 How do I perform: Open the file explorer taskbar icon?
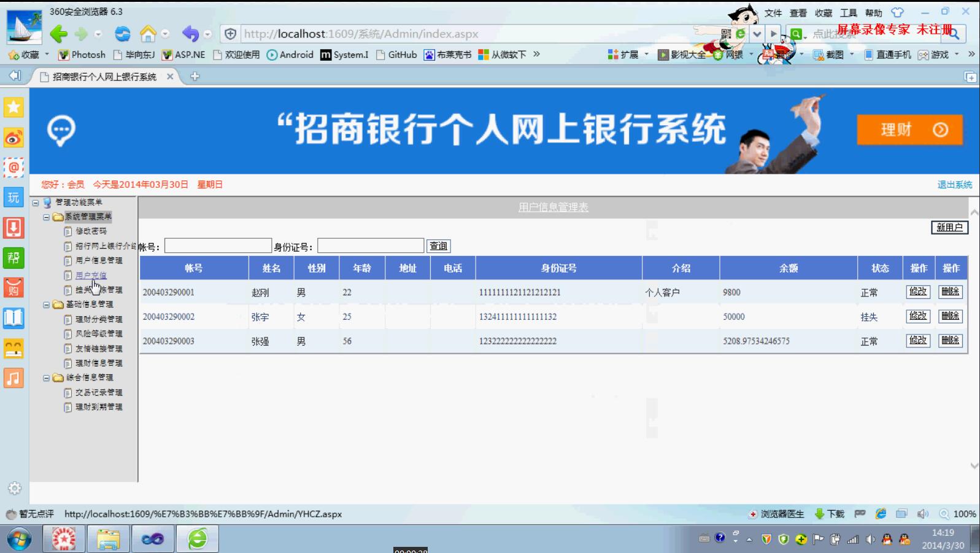108,539
